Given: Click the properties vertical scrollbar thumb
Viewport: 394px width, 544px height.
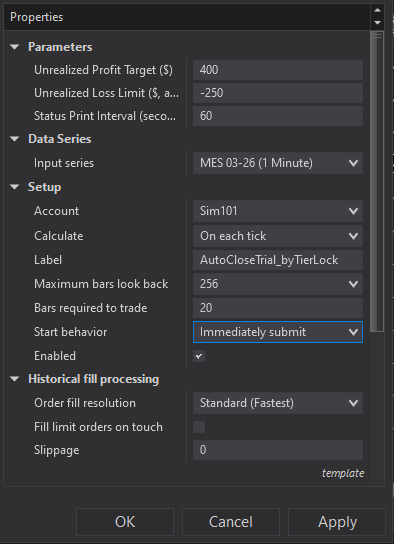Looking at the screenshot, I should 377,181.
